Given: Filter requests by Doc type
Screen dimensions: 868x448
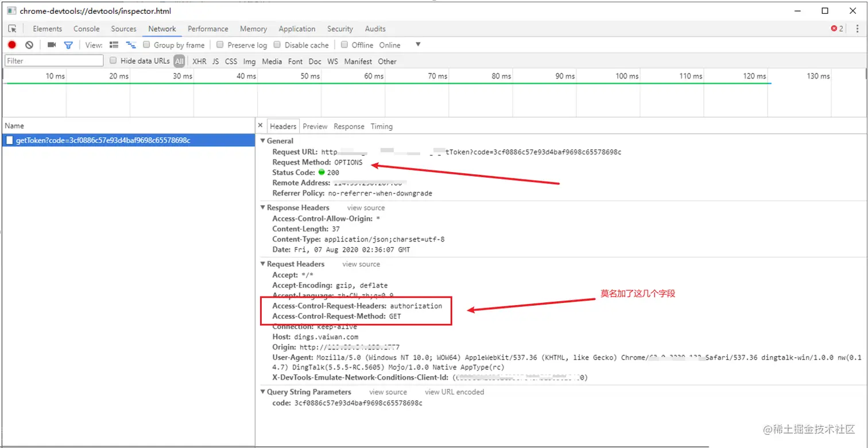Looking at the screenshot, I should point(315,61).
